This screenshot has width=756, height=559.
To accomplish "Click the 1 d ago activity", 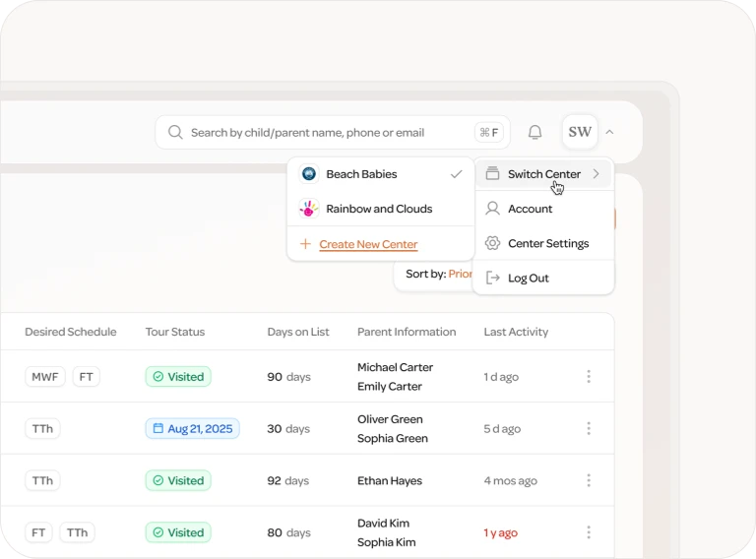I will point(501,377).
